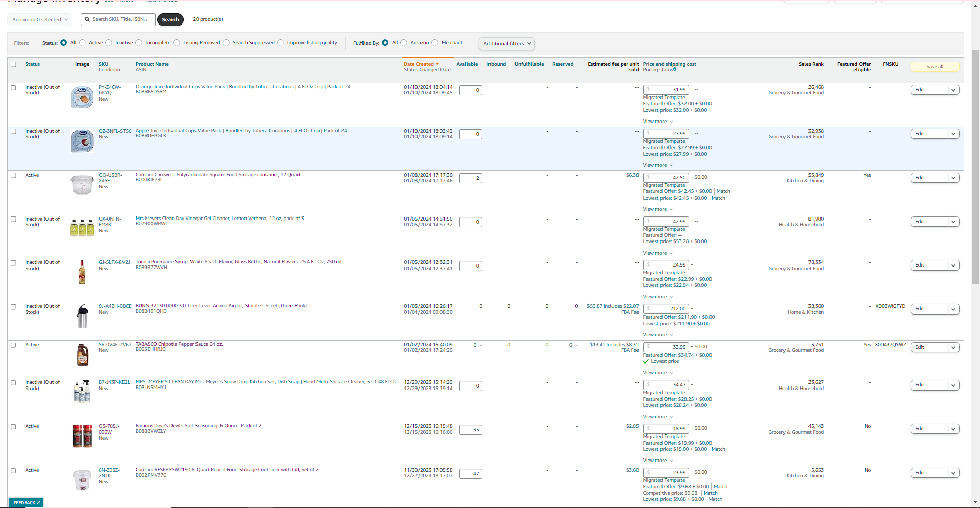980x508 pixels.
Task: Click the Save all button
Action: (x=935, y=67)
